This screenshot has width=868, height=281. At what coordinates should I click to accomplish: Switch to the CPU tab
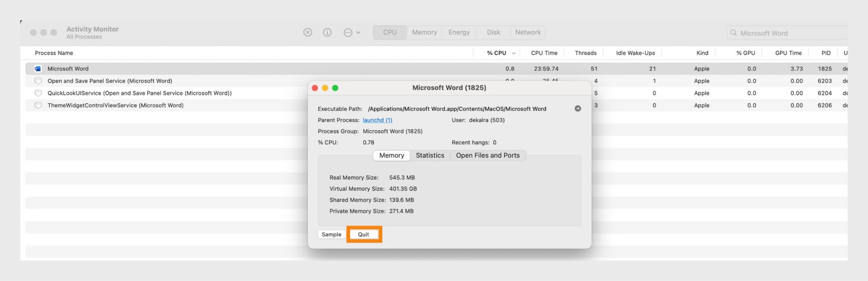390,33
